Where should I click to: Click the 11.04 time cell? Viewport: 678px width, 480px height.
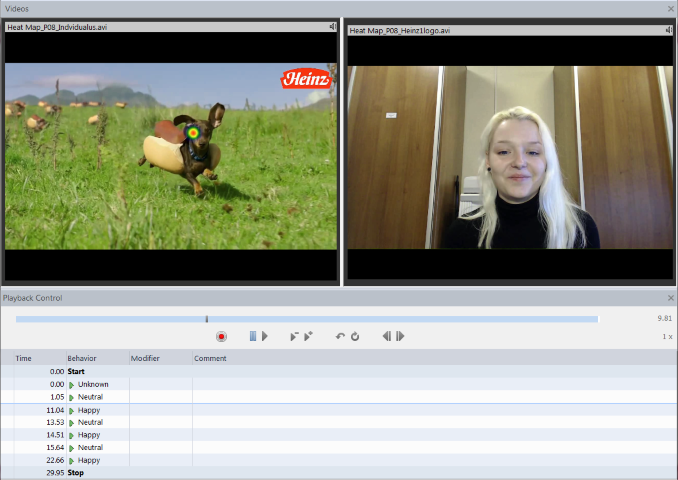point(55,410)
